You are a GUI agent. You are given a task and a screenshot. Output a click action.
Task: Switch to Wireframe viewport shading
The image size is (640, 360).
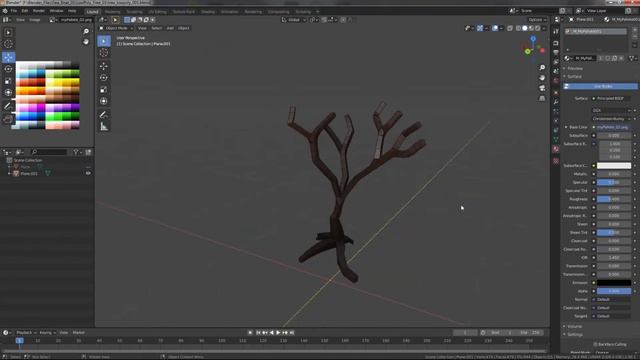pyautogui.click(x=518, y=28)
